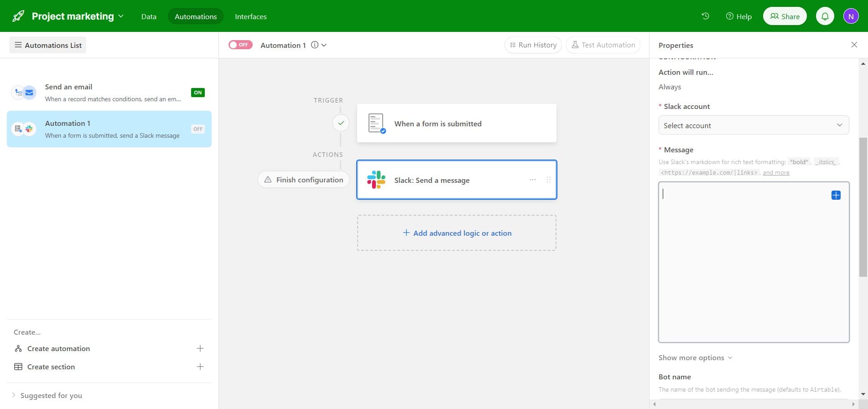
Task: Click form trigger icon in trigger card
Action: click(376, 123)
